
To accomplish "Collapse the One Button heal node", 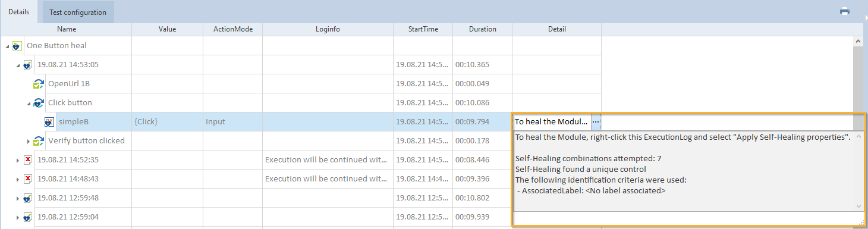I will point(7,46).
